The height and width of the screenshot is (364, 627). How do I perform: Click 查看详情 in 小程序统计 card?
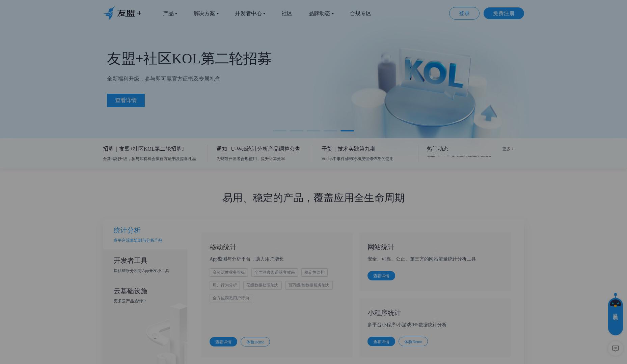pos(381,341)
